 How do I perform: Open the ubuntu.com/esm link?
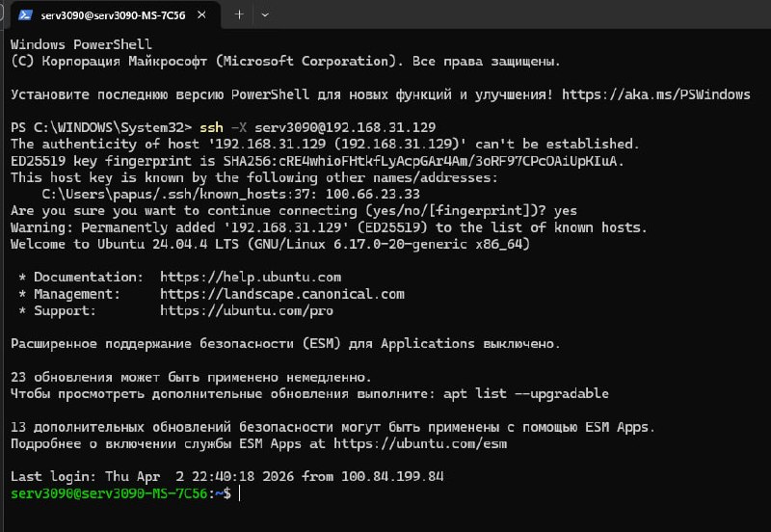[x=419, y=443]
